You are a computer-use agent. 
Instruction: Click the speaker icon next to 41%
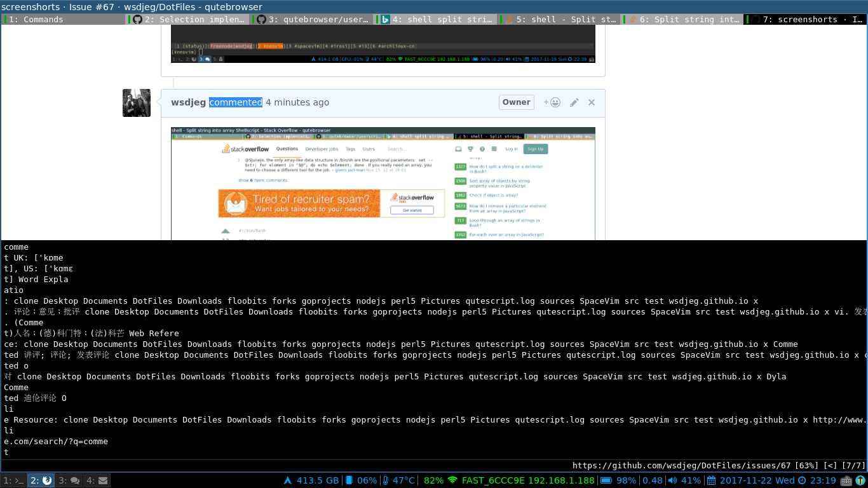click(x=672, y=480)
